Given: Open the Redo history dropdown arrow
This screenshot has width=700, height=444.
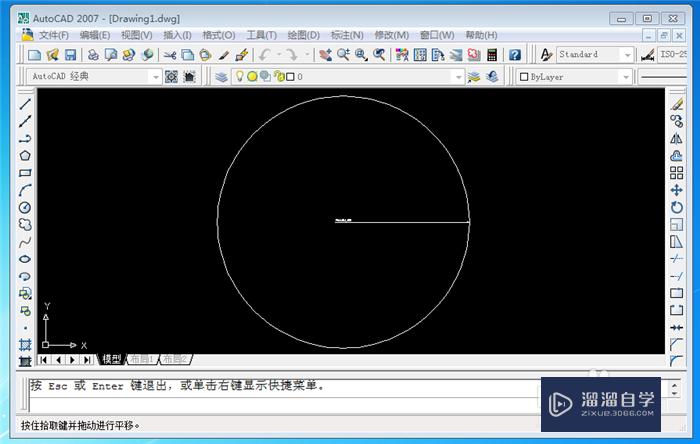Looking at the screenshot, I should [x=307, y=55].
